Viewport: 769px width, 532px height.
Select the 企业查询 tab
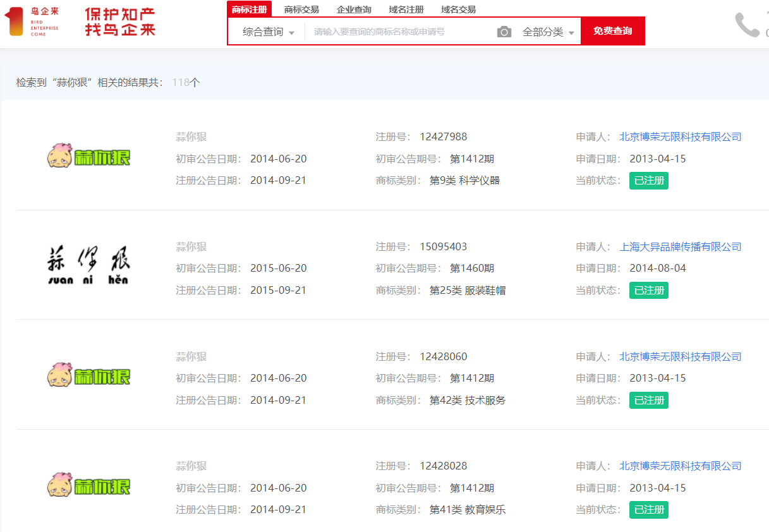[x=354, y=9]
